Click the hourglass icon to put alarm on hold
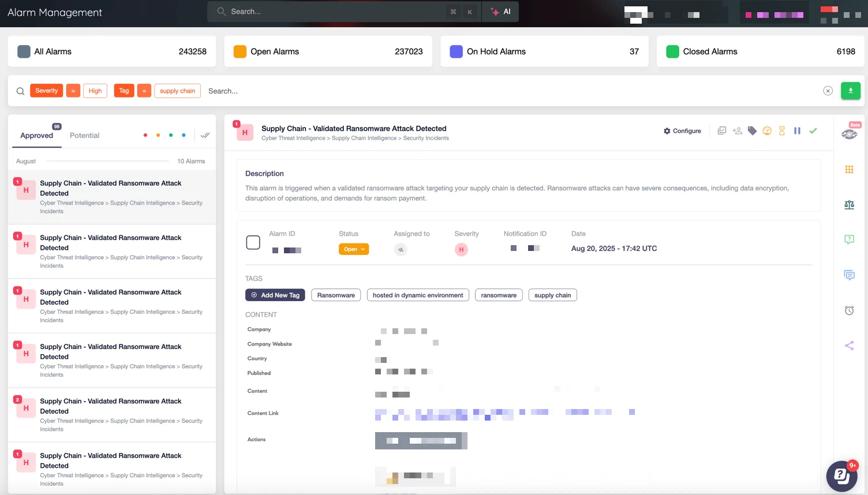The width and height of the screenshot is (868, 495). coord(781,130)
